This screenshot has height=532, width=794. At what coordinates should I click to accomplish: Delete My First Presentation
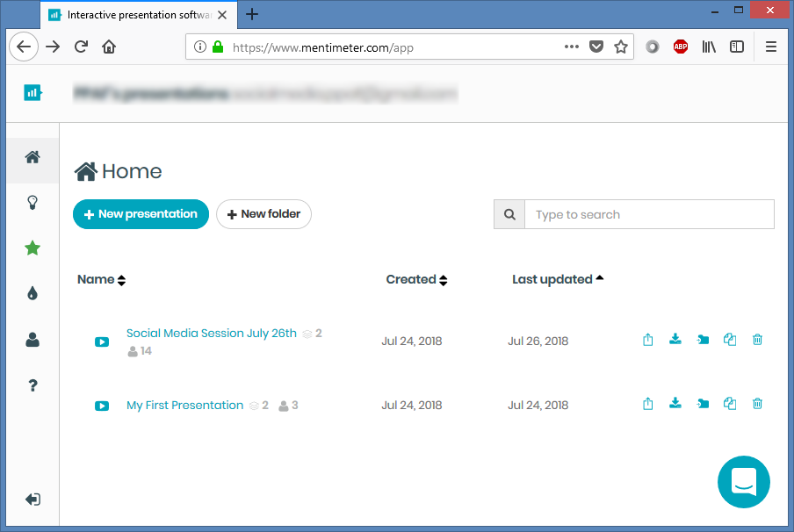tap(757, 404)
